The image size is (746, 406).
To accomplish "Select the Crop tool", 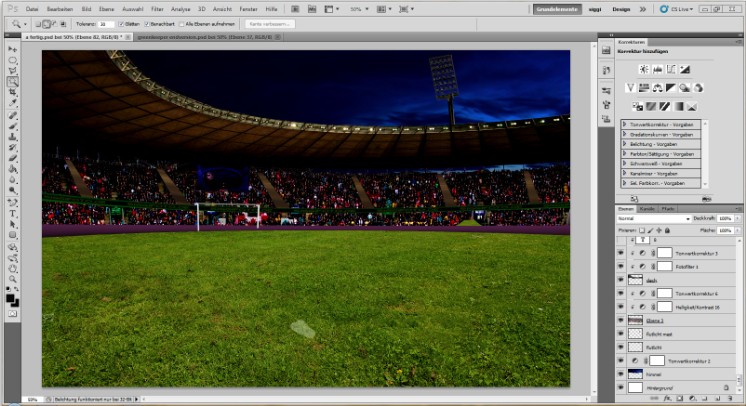I will pyautogui.click(x=13, y=92).
